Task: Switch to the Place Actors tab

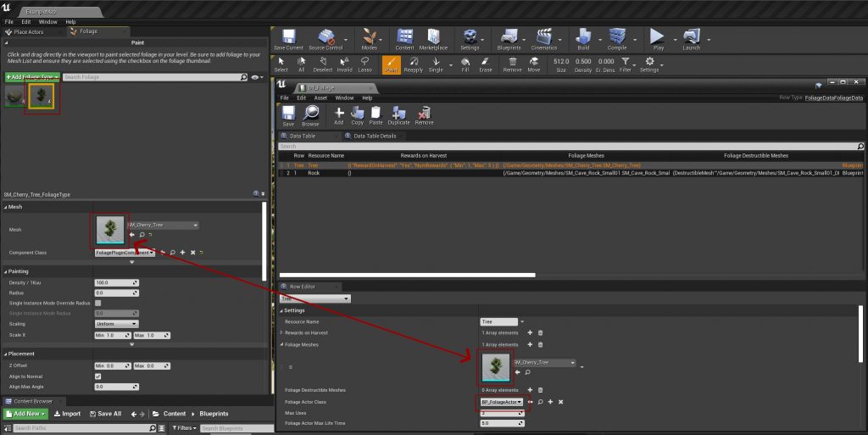Action: click(28, 32)
